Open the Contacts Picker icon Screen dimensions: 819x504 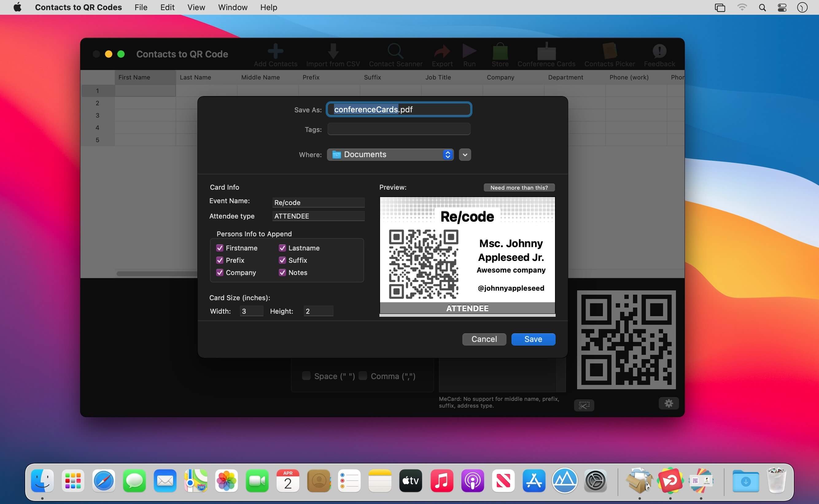609,51
